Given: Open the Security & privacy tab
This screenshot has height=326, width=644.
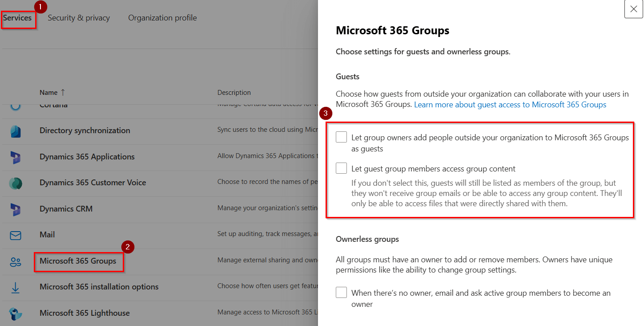Looking at the screenshot, I should click(x=79, y=18).
